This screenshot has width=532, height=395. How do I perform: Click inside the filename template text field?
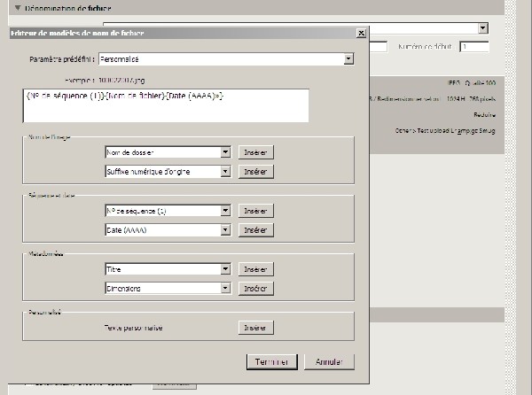(167, 105)
